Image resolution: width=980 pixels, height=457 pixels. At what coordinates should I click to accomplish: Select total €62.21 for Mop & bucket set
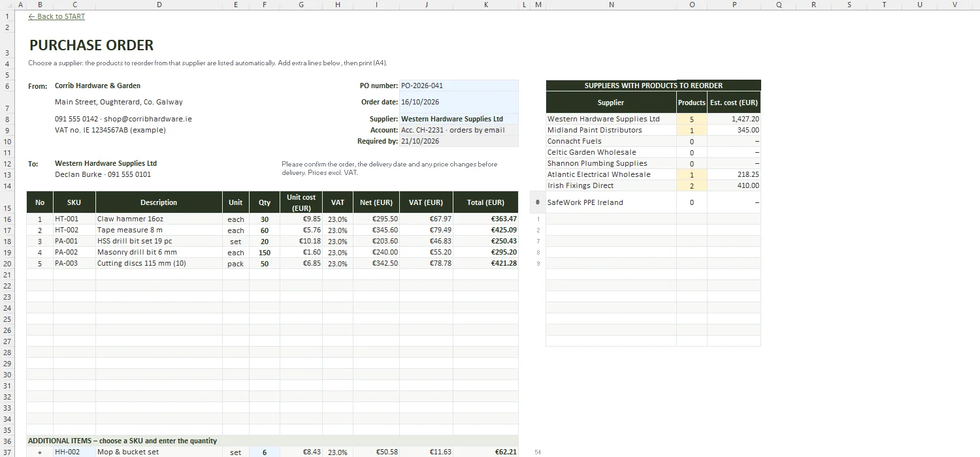485,452
